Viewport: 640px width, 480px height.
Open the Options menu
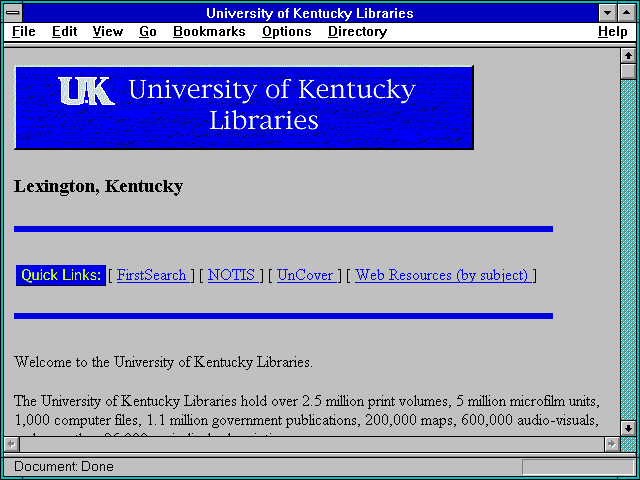(287, 31)
